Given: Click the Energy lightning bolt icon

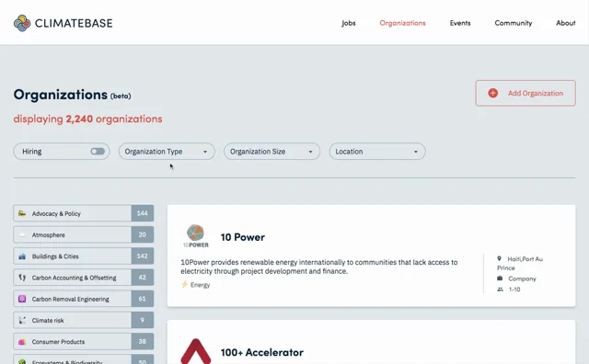Looking at the screenshot, I should point(184,284).
